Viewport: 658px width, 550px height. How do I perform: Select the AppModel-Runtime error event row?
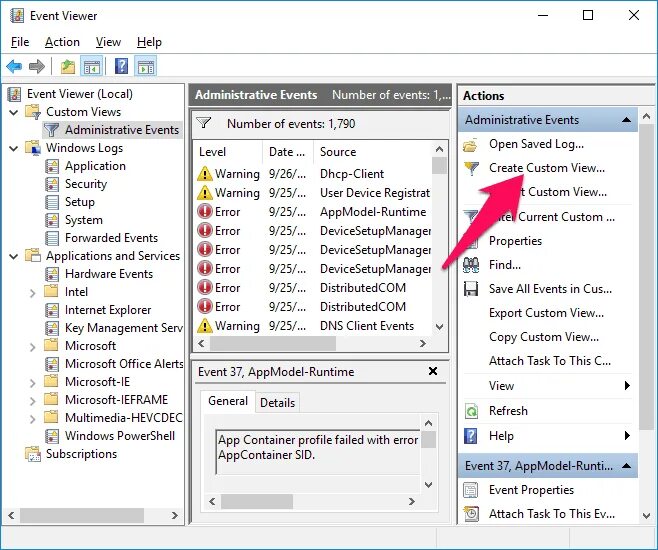[313, 212]
